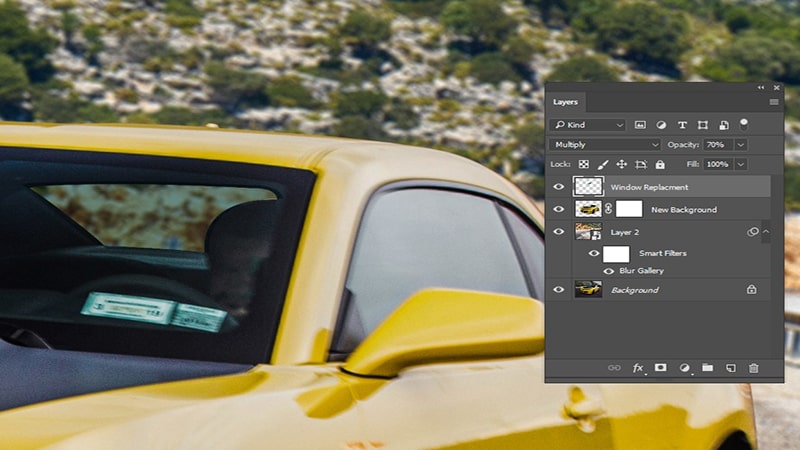Open the Fill slider dropdown arrow
This screenshot has height=450, width=800.
click(x=741, y=164)
